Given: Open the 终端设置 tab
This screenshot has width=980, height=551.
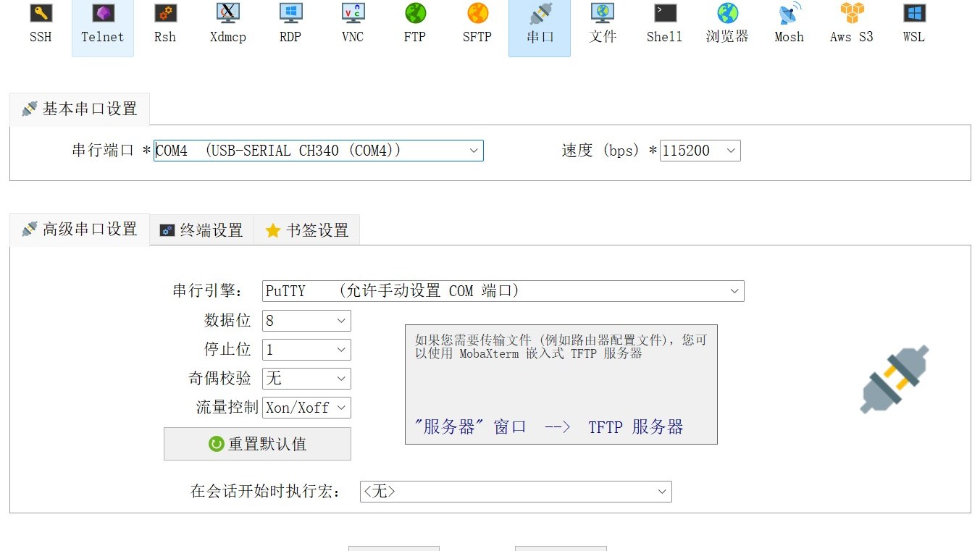Looking at the screenshot, I should click(x=201, y=230).
